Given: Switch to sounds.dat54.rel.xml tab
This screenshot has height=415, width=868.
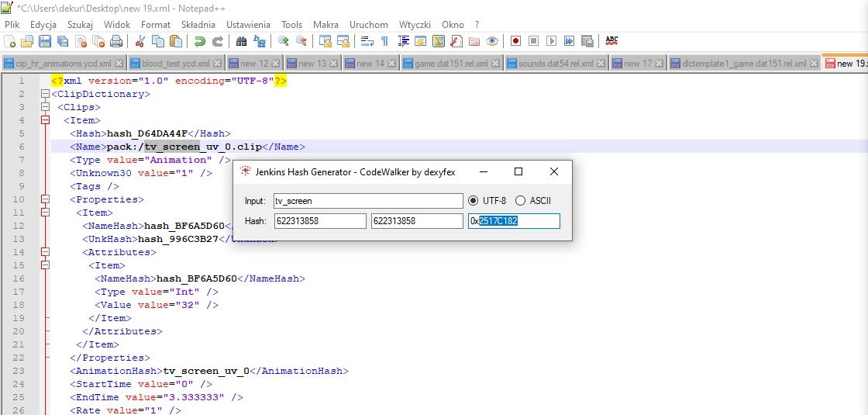Looking at the screenshot, I should [555, 63].
